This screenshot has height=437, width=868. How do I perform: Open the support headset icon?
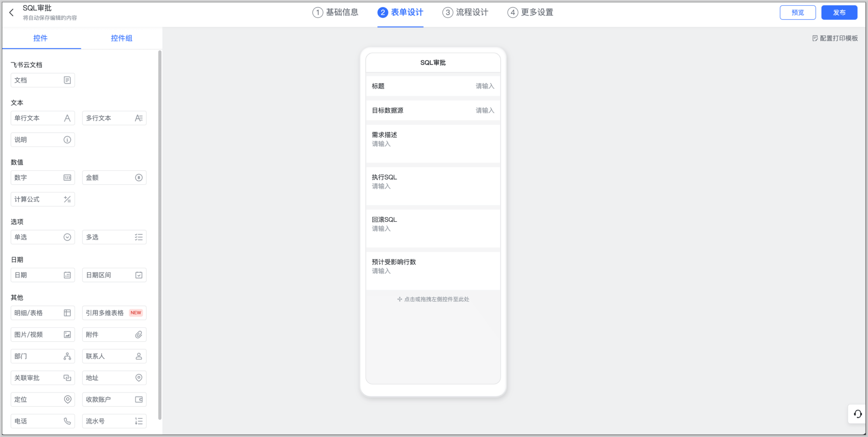click(857, 414)
